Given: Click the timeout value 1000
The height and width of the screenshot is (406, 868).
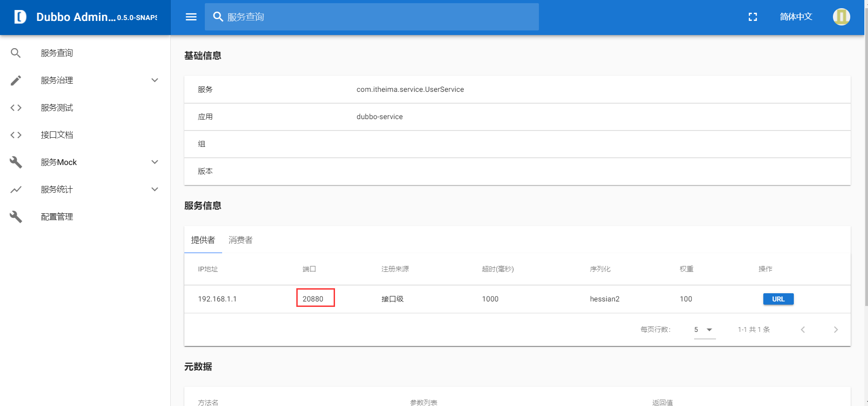Looking at the screenshot, I should (490, 299).
